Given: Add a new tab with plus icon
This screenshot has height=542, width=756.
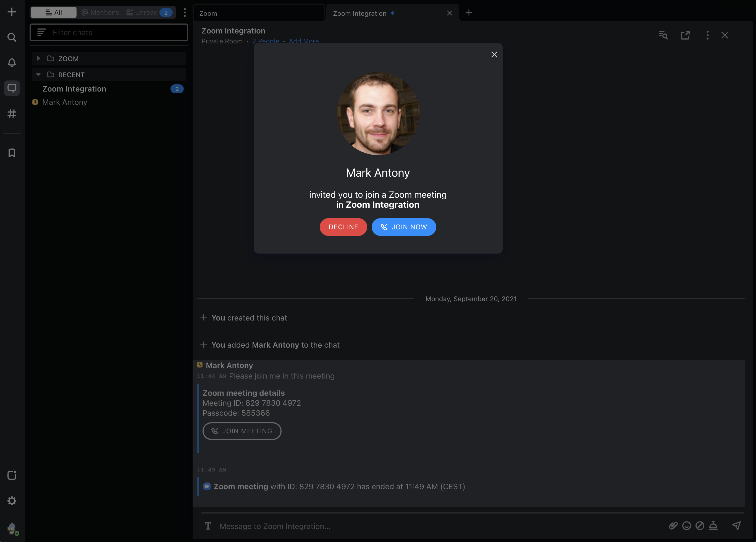Looking at the screenshot, I should coord(469,13).
